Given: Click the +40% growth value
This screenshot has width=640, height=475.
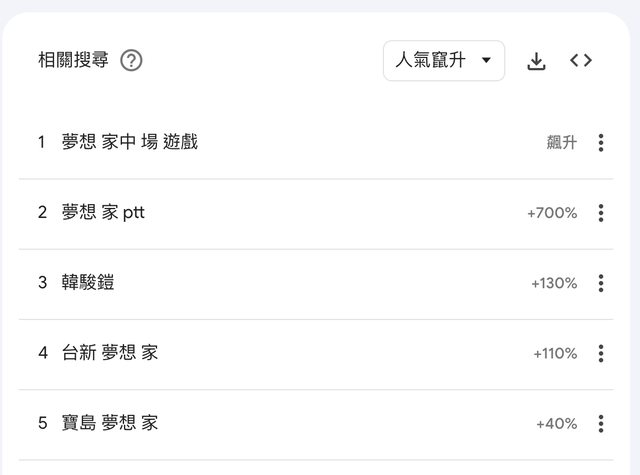Looking at the screenshot, I should pos(557,423).
